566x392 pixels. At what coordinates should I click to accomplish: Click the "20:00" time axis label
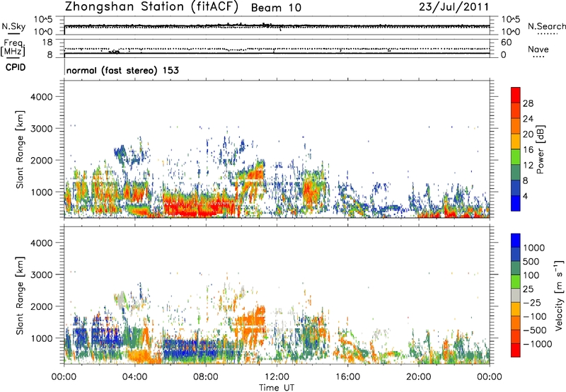coord(418,377)
